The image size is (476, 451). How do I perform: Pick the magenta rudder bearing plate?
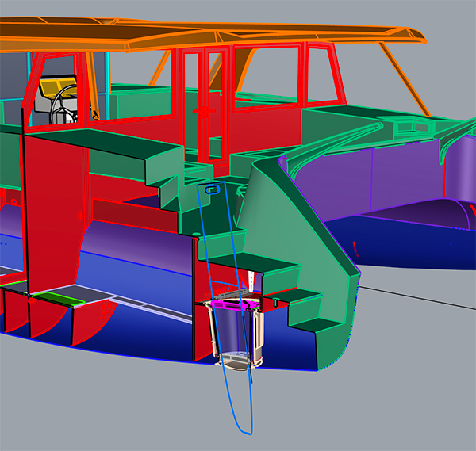click(x=236, y=305)
